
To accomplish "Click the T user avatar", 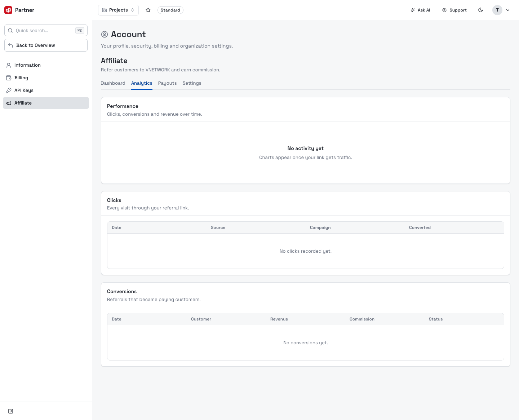I will [x=497, y=10].
